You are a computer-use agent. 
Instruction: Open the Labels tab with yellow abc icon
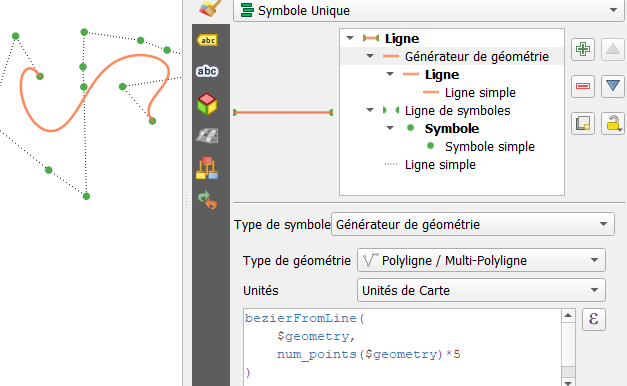[x=207, y=40]
